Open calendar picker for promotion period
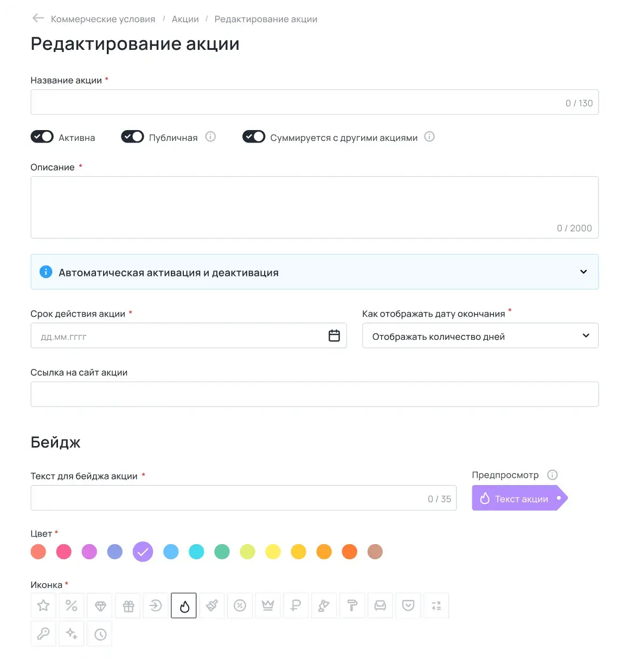This screenshot has height=672, width=629. (x=334, y=335)
